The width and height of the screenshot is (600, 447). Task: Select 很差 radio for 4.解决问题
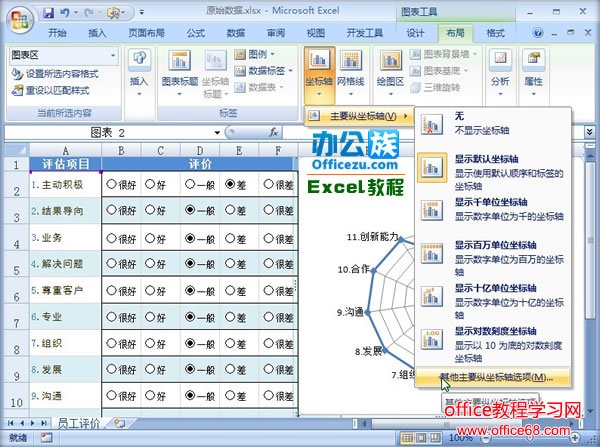(269, 263)
